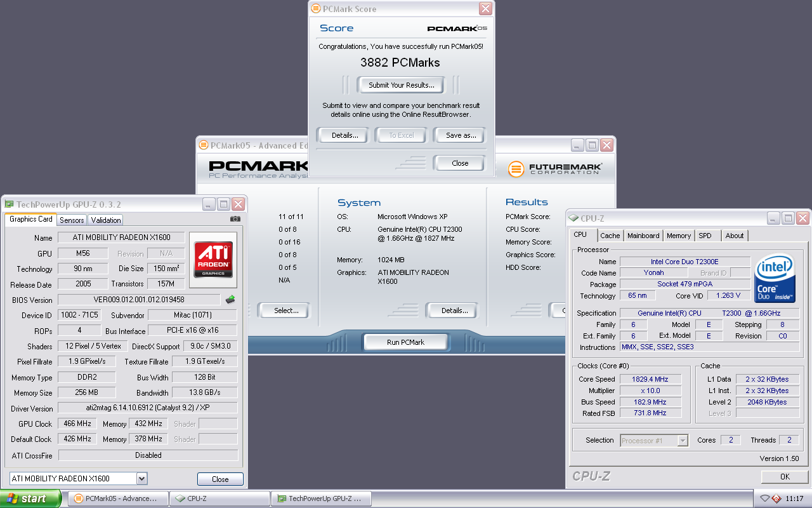Click the Futuremark Corporation logo
This screenshot has width=812, height=508.
point(555,169)
